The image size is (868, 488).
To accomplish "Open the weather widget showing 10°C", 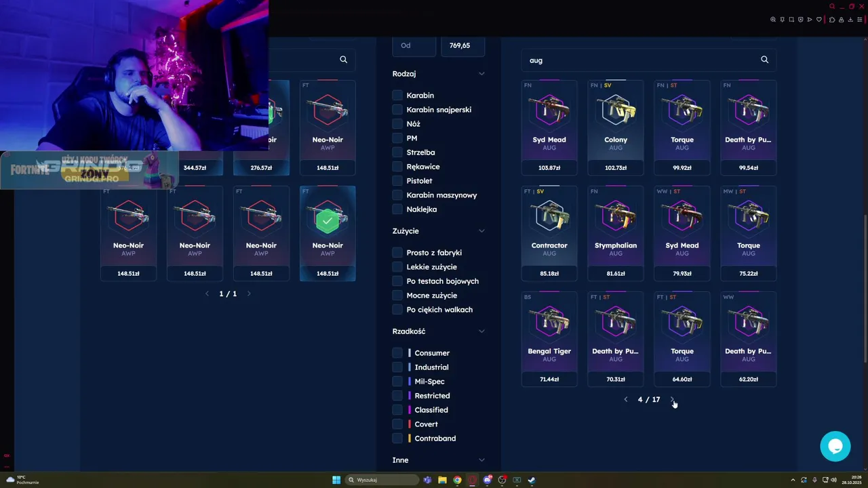I will coord(22,480).
